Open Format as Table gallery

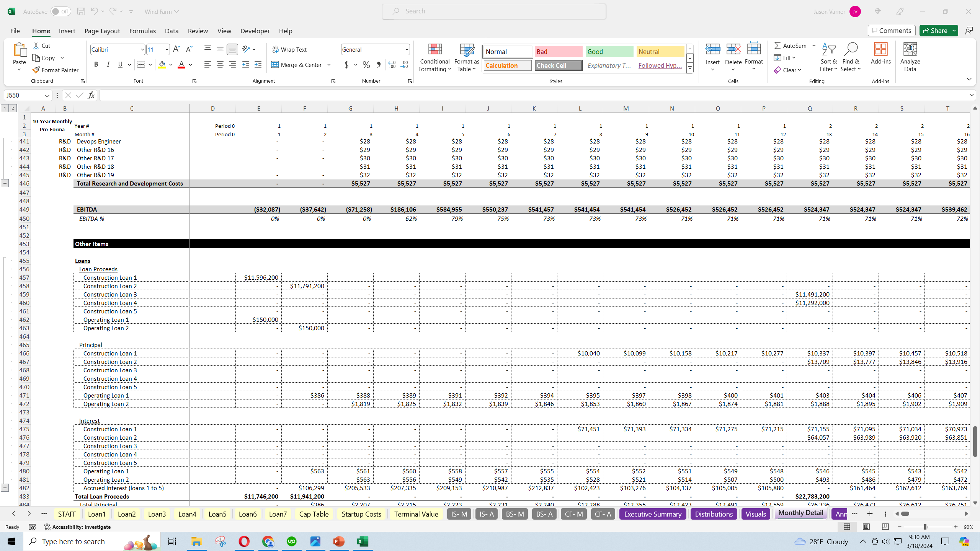pyautogui.click(x=467, y=57)
